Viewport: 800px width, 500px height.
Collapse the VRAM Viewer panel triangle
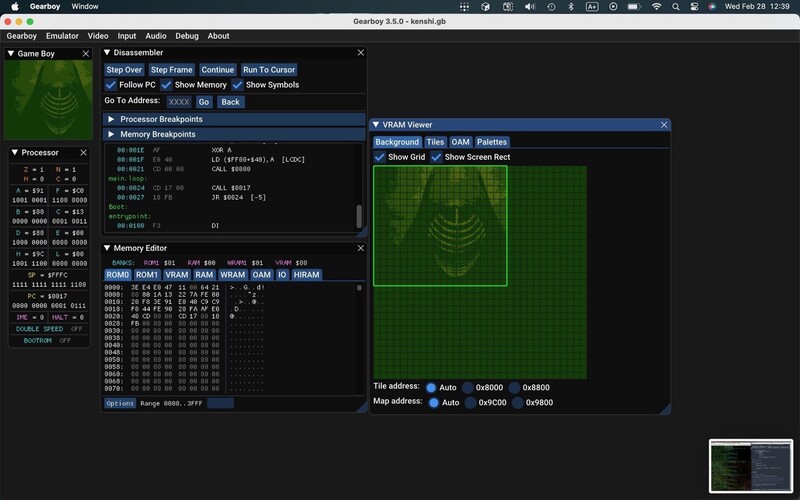376,124
